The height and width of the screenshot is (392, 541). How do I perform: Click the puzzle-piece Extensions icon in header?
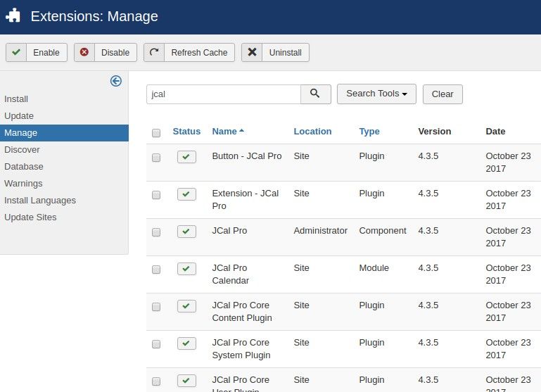tap(13, 15)
